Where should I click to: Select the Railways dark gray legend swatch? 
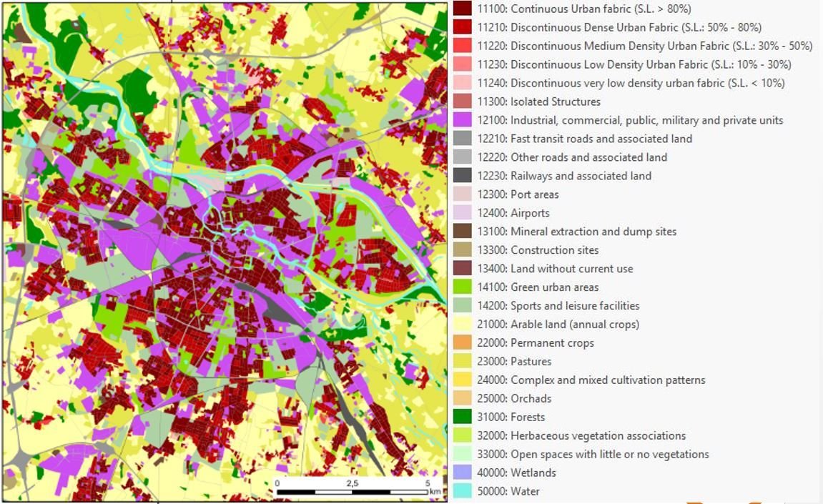[462, 176]
